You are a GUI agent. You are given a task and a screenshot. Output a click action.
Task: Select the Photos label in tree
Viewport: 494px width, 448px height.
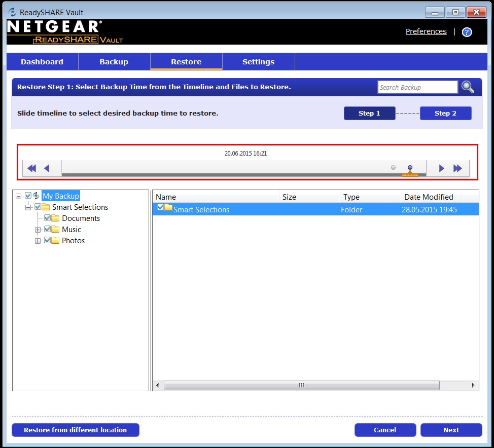74,241
